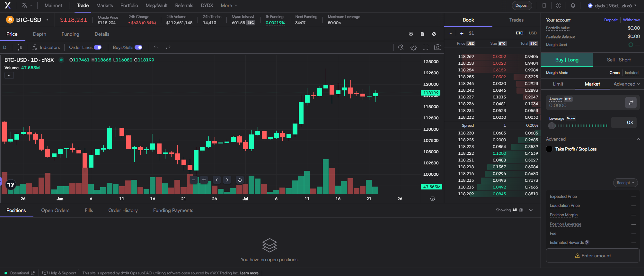Click the quick search lightning icon
This screenshot has width=644, height=276.
click(401, 47)
